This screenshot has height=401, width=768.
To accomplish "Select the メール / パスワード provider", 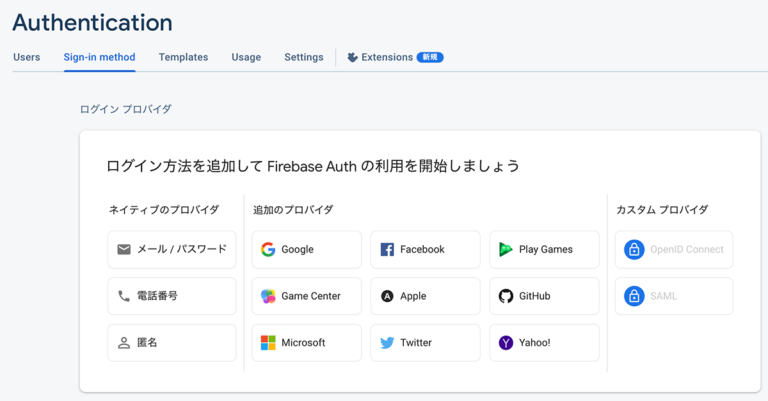I will (172, 250).
